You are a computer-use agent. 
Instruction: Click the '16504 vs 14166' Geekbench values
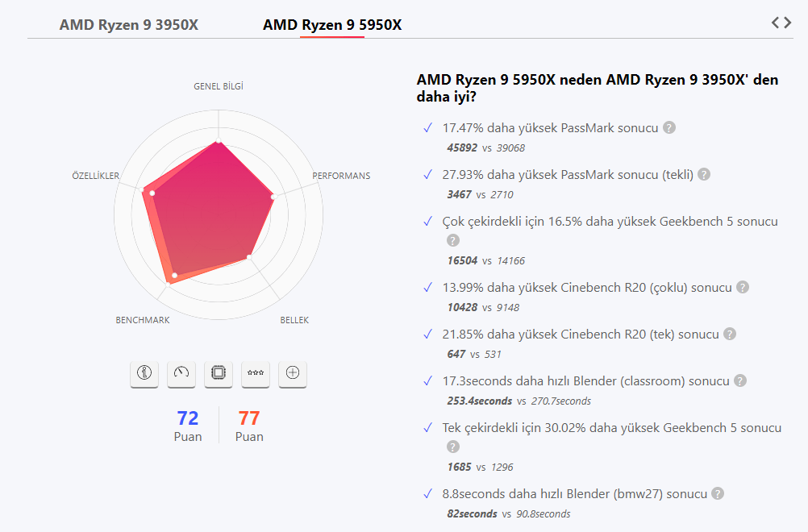pos(486,260)
